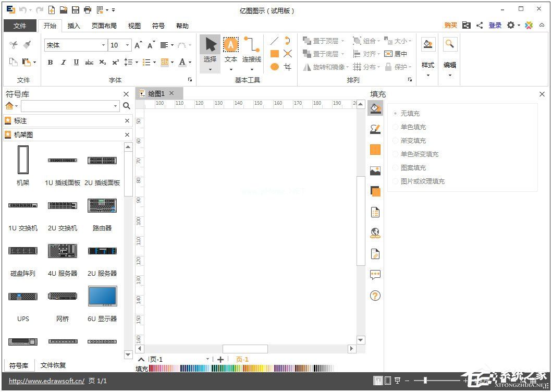The height and width of the screenshot is (392, 552).
Task: Click the help question-mark icon in right sidebar
Action: coord(375,296)
